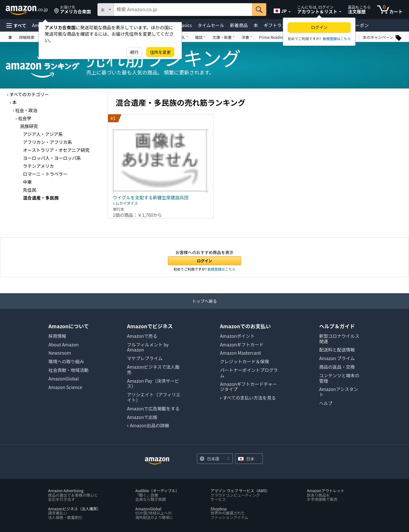Go up to 社会学 category
The width and height of the screenshot is (409, 532).
tap(25, 118)
